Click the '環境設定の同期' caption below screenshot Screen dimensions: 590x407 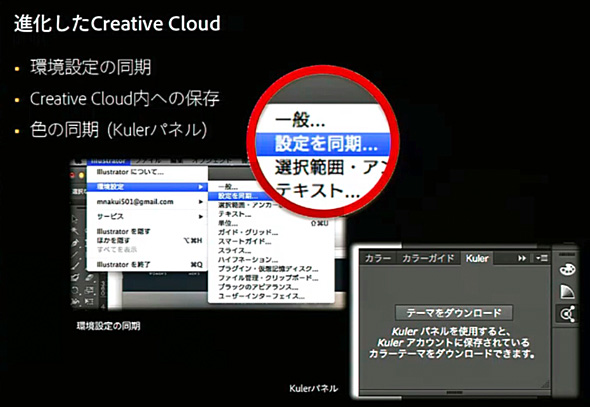coord(108,326)
